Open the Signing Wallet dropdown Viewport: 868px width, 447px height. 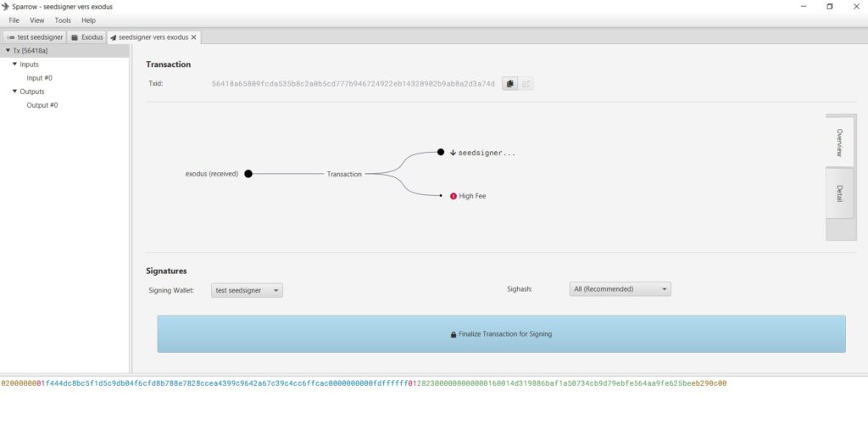point(247,290)
